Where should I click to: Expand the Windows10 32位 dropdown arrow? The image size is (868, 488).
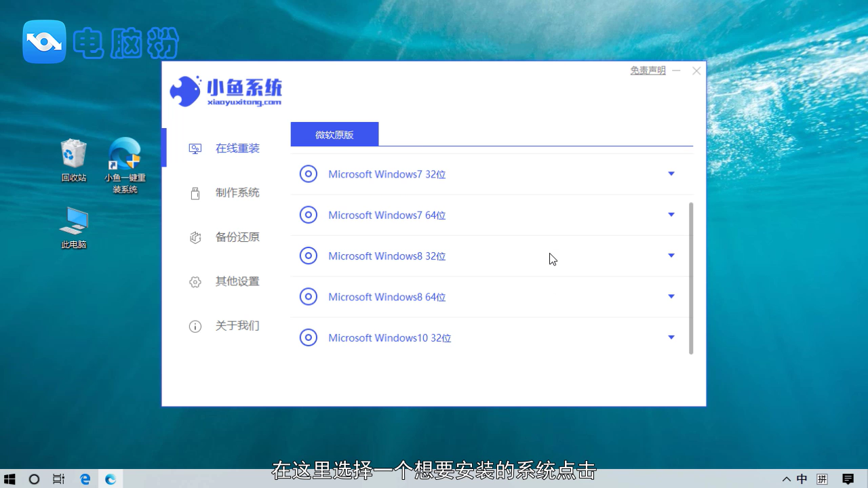[671, 337]
